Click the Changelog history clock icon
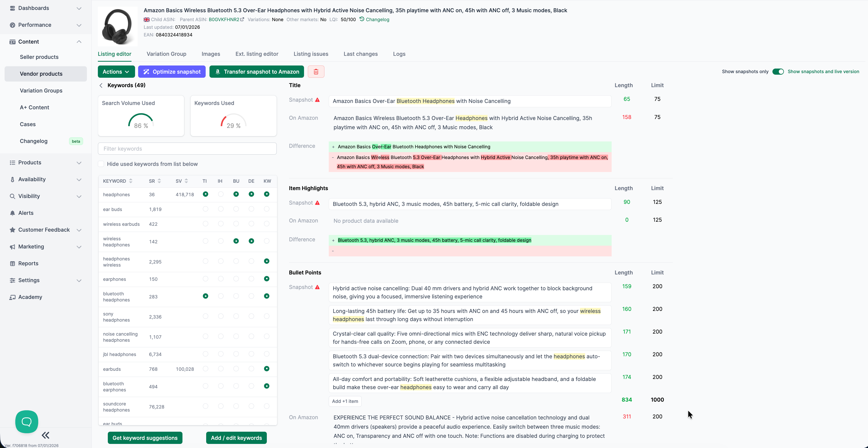Viewport: 868px width, 448px height. [362, 19]
